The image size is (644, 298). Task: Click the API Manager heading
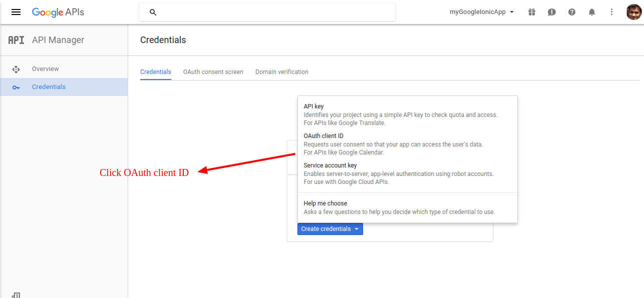click(58, 40)
